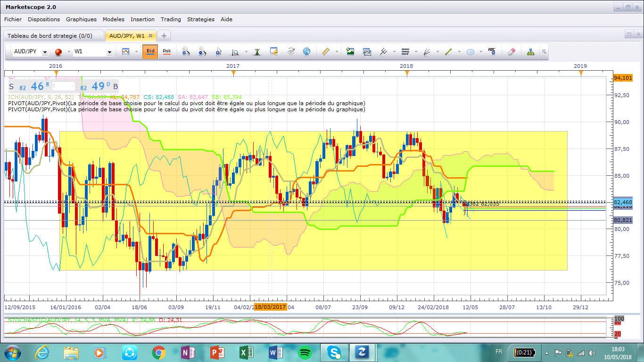Select the green trend line drawing tool
Viewport: 644px width, 362px height.
[448, 52]
